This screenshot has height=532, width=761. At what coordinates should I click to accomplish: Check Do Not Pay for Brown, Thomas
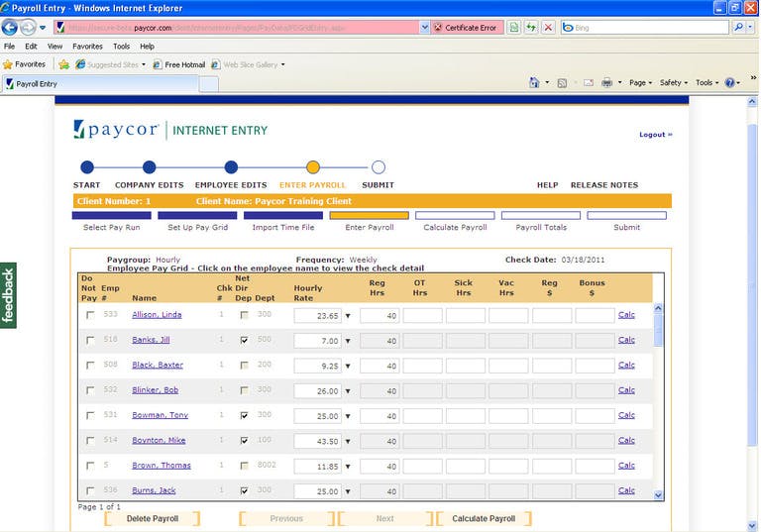[90, 466]
